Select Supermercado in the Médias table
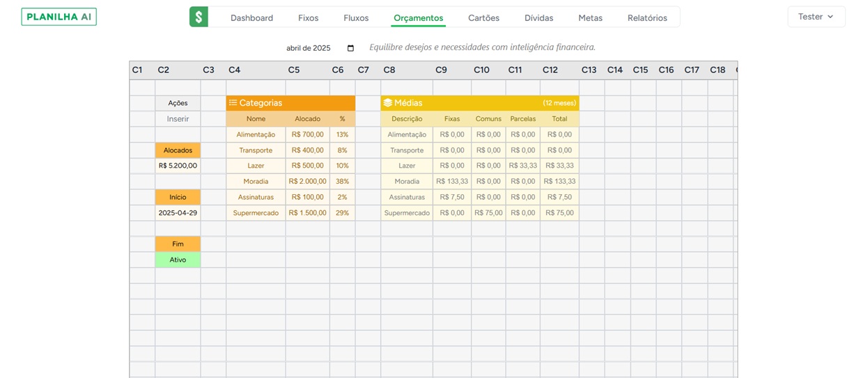 (407, 213)
